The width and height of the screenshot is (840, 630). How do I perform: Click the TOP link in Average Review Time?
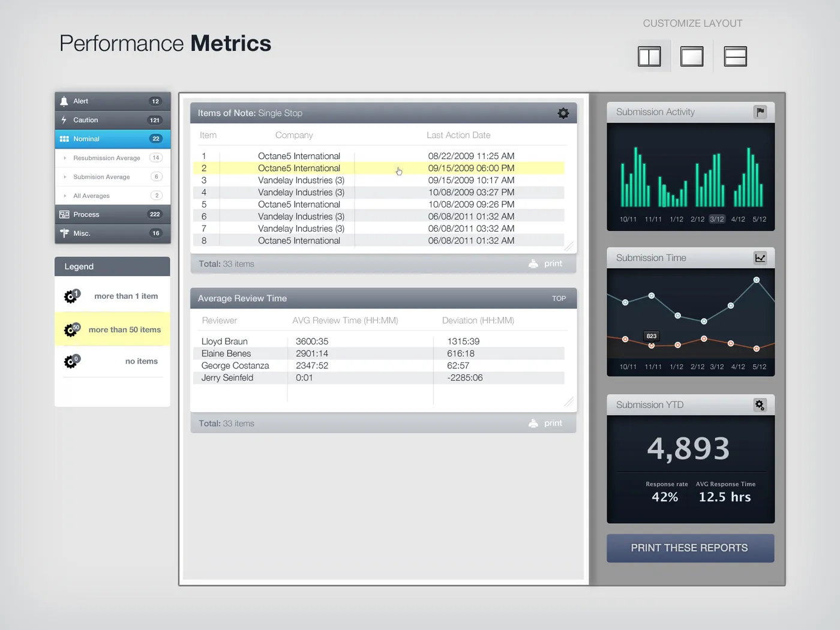pyautogui.click(x=559, y=298)
